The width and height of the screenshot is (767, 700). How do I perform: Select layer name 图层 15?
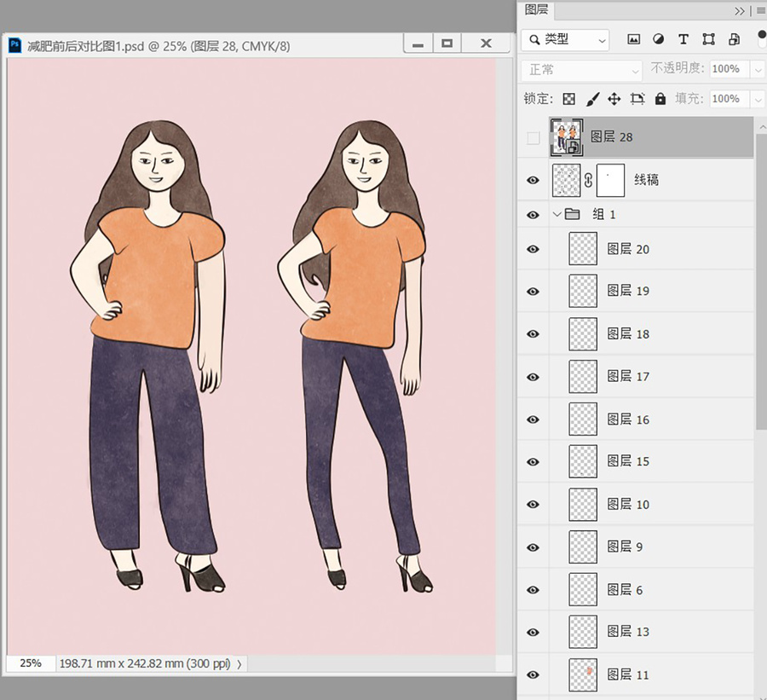click(628, 461)
